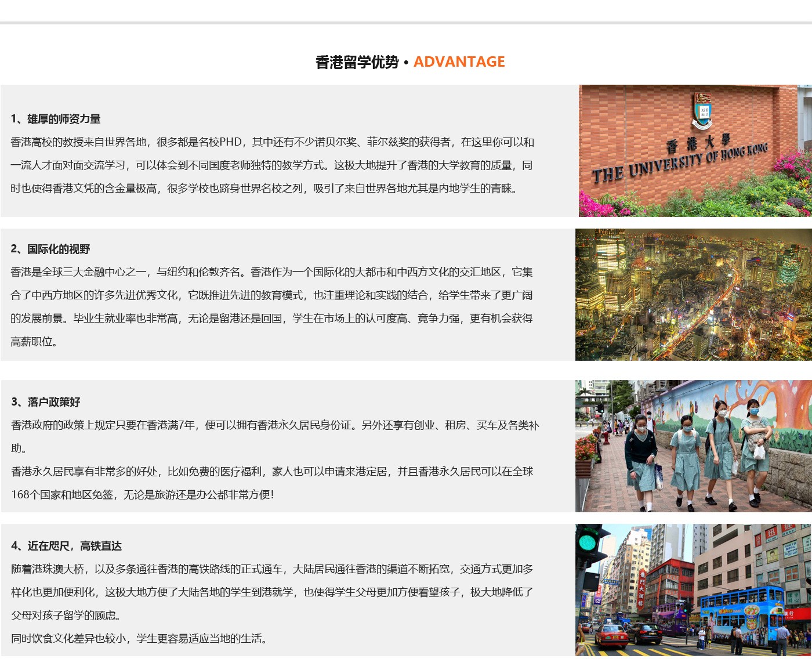Click the 香港留学优势 section title
This screenshot has height=666, width=812.
pos(357,62)
